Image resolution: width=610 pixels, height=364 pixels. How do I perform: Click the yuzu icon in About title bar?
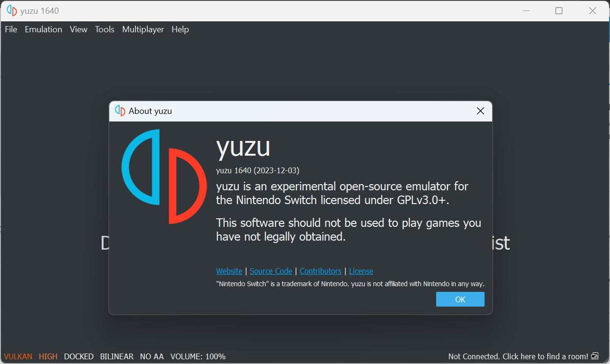click(x=120, y=111)
